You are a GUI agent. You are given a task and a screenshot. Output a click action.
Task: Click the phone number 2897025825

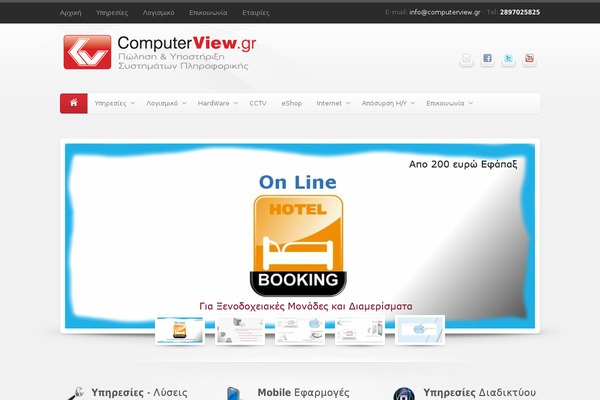click(520, 12)
